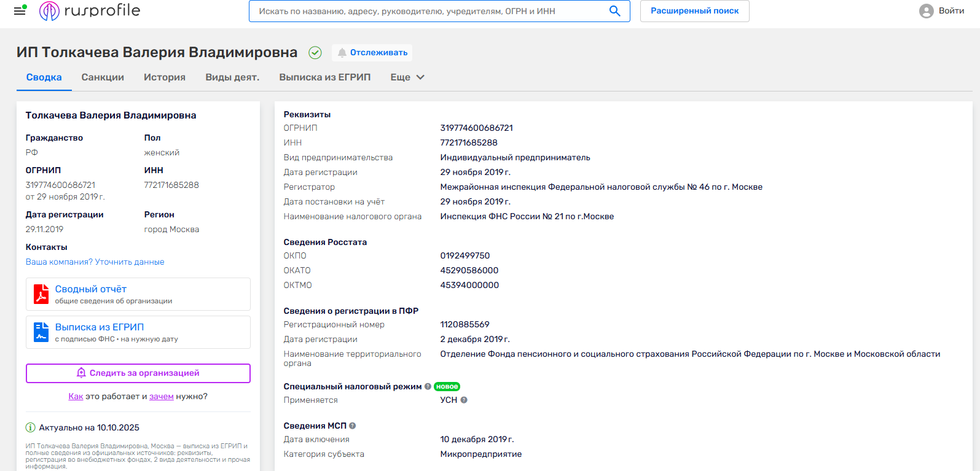Click the rusprofile logo
This screenshot has width=980, height=471.
point(90,11)
